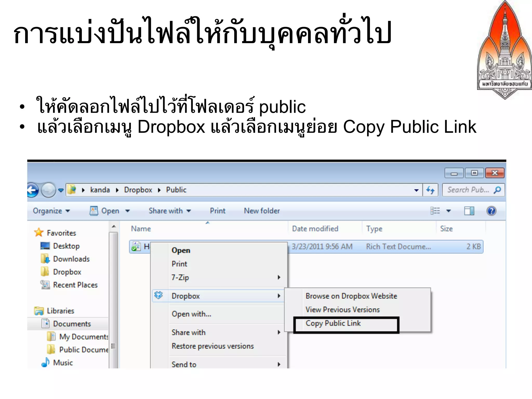The height and width of the screenshot is (399, 532).
Task: Open the Share with toolbar menu
Action: tap(170, 211)
